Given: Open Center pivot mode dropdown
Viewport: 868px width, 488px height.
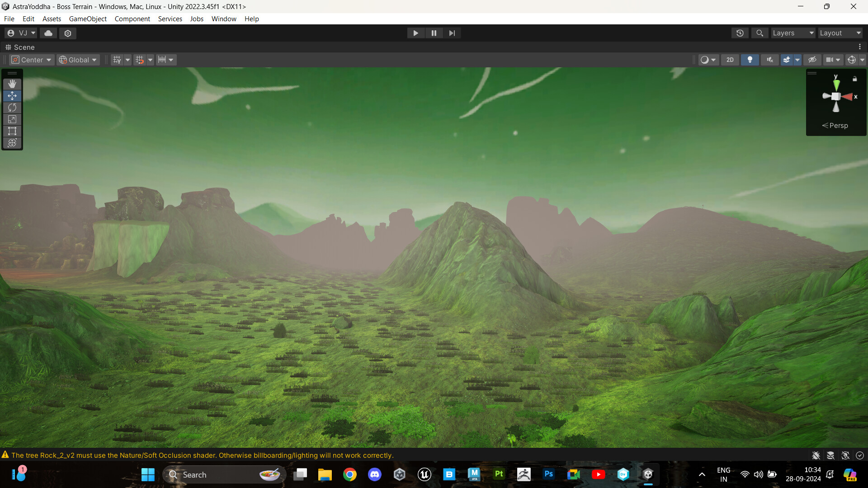Looking at the screenshot, I should pyautogui.click(x=32, y=60).
